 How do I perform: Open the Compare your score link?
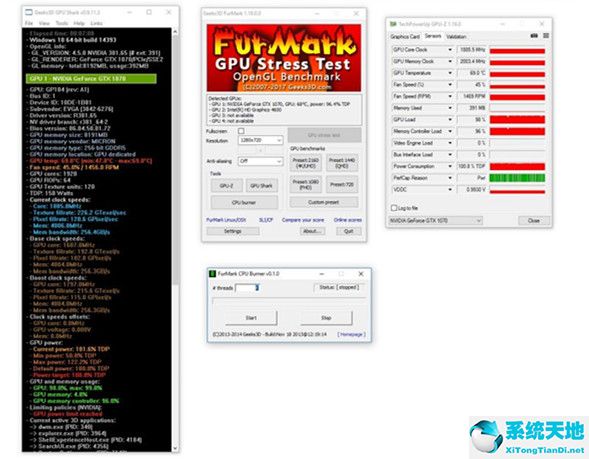point(303,220)
